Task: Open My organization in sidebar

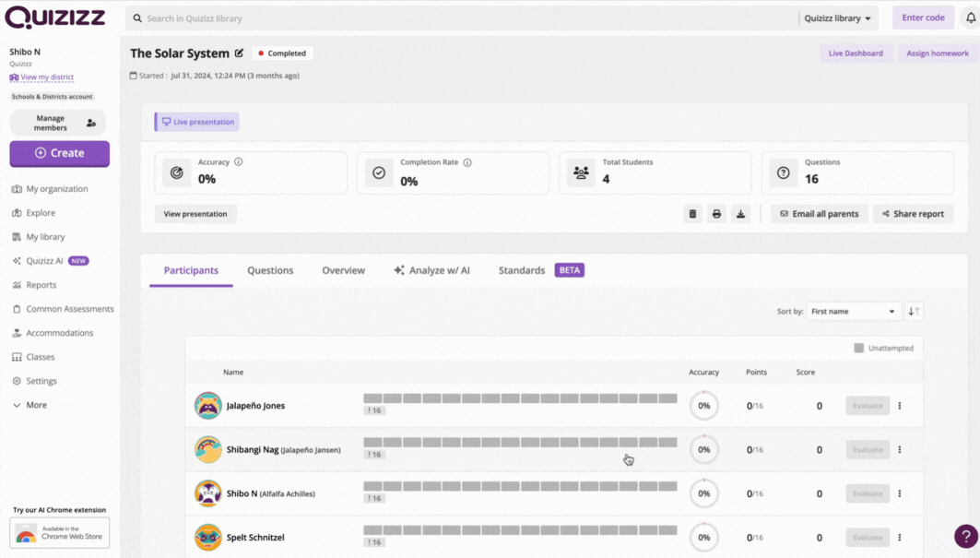Action: click(x=50, y=189)
